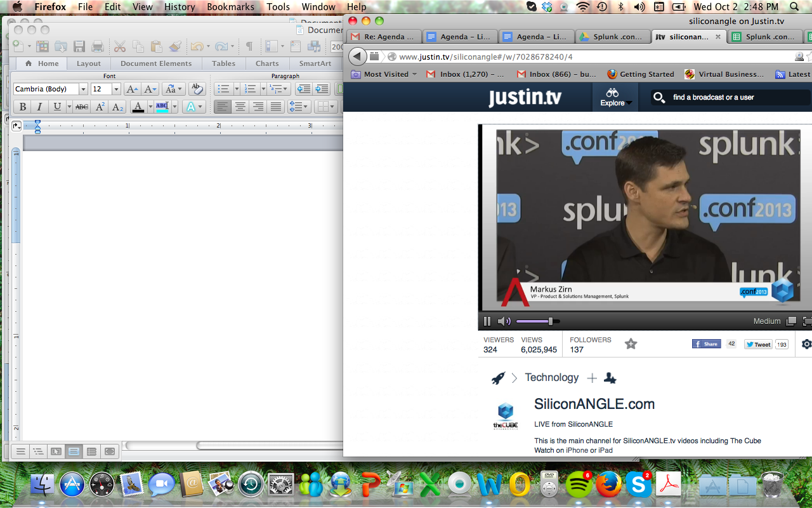Click the Facebook Share button
Image resolution: width=812 pixels, height=508 pixels.
click(x=706, y=344)
